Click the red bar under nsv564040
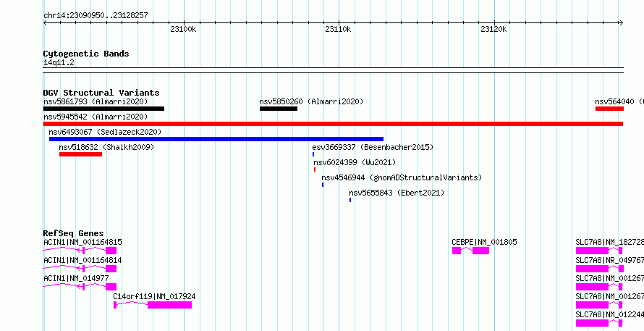 tap(609, 109)
